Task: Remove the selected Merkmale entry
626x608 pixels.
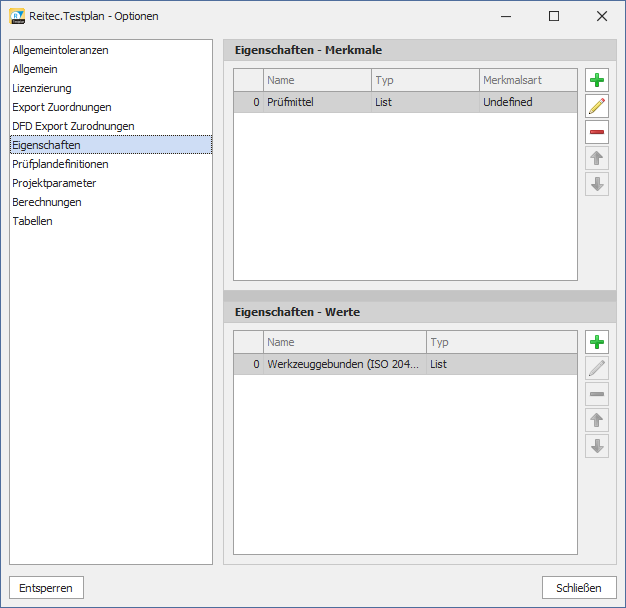Action: pyautogui.click(x=597, y=132)
